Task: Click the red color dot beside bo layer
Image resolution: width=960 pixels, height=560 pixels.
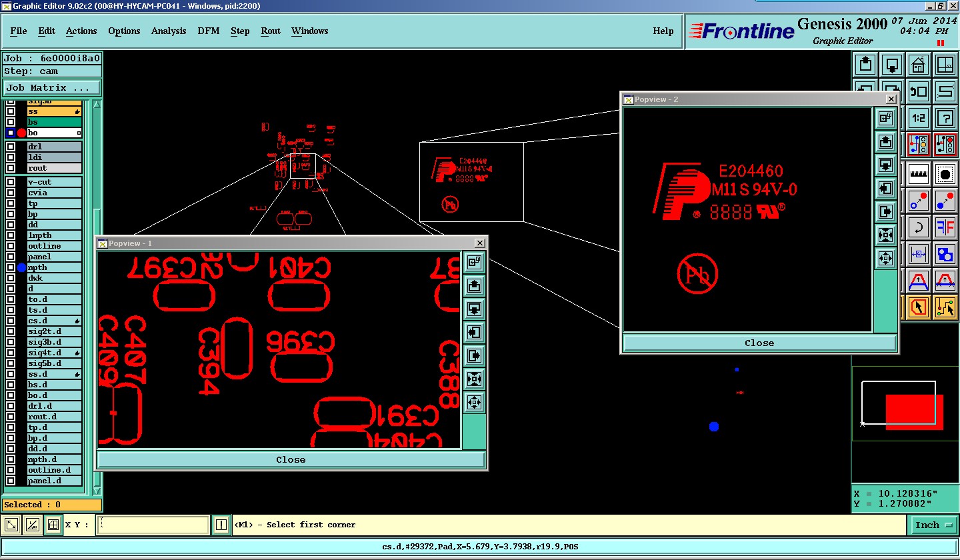Action: point(21,133)
